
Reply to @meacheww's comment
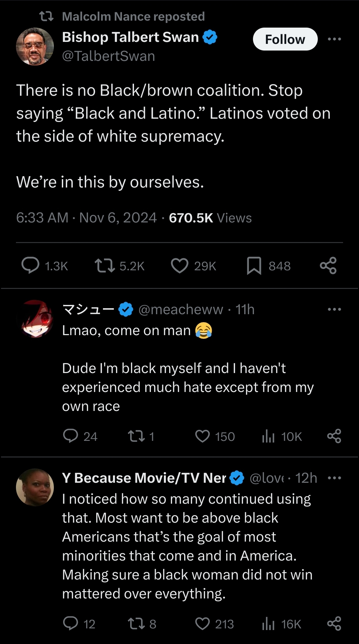70,436
